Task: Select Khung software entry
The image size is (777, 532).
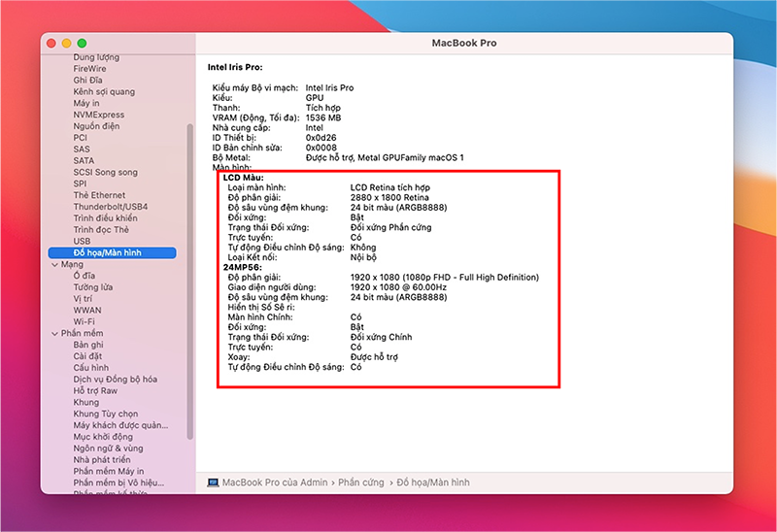Action: click(x=86, y=402)
